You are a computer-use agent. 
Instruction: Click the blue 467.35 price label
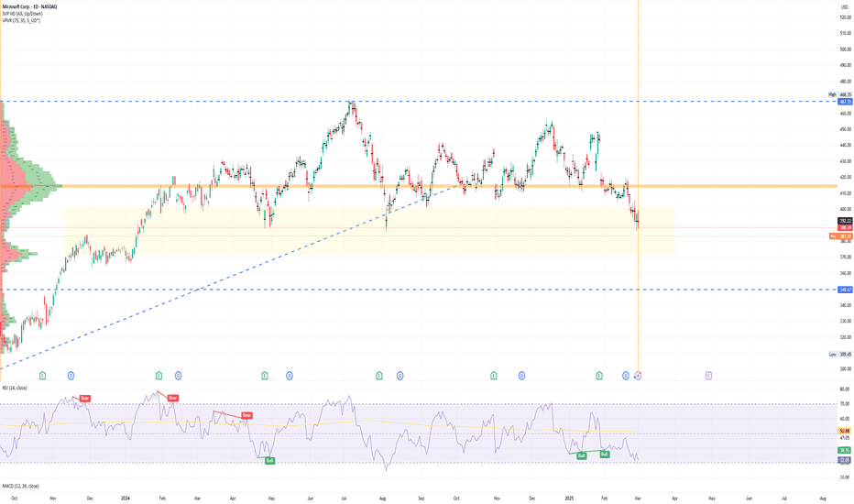click(845, 102)
